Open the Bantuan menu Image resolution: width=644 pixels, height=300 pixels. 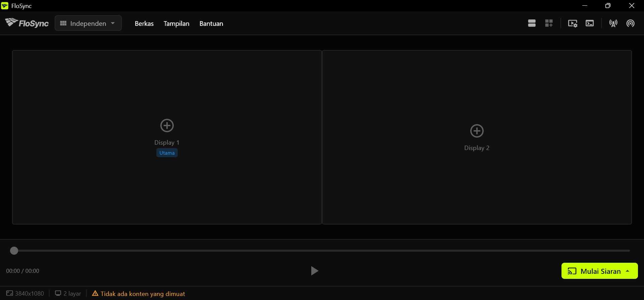(x=211, y=23)
